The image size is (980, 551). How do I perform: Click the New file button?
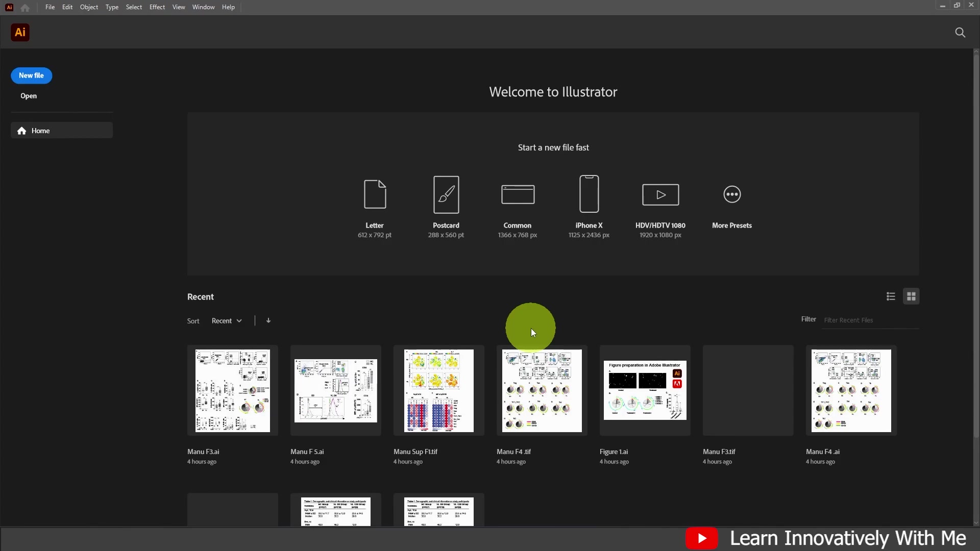pos(31,76)
